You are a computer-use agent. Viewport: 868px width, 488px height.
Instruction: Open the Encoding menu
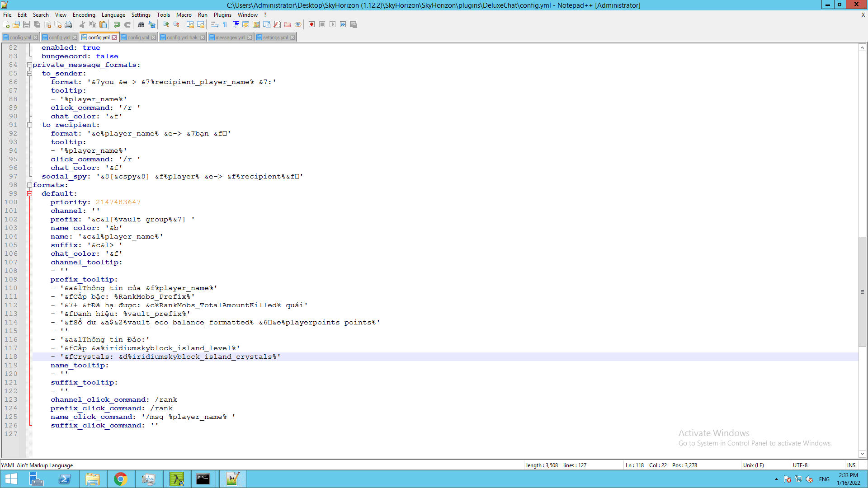84,15
